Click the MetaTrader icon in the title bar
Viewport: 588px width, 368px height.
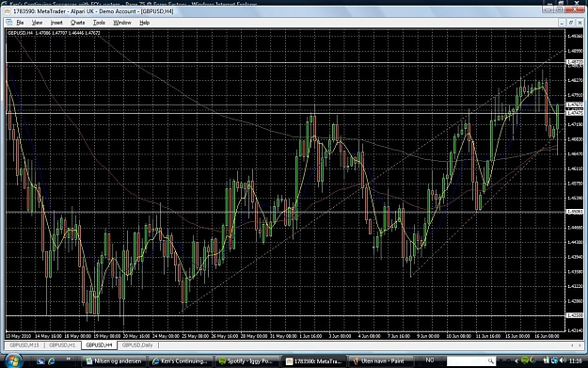coord(8,11)
